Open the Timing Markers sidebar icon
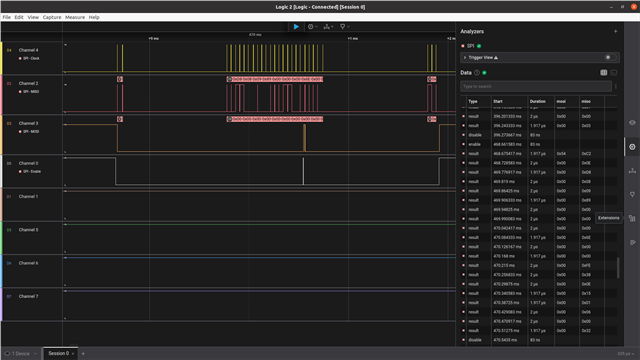Image resolution: width=640 pixels, height=360 pixels. coord(632,194)
